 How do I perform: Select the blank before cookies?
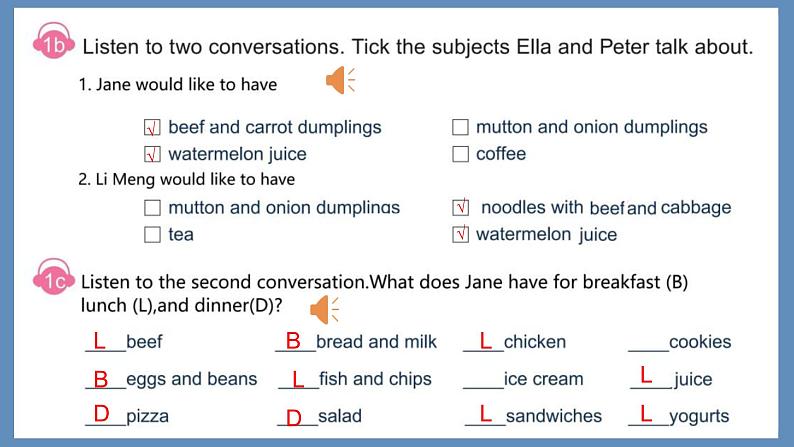[x=649, y=344]
